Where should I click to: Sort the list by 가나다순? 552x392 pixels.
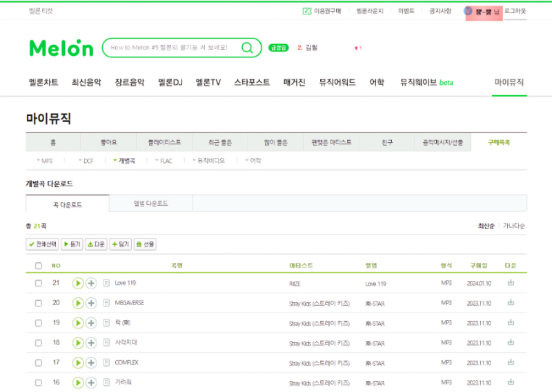[x=513, y=226]
